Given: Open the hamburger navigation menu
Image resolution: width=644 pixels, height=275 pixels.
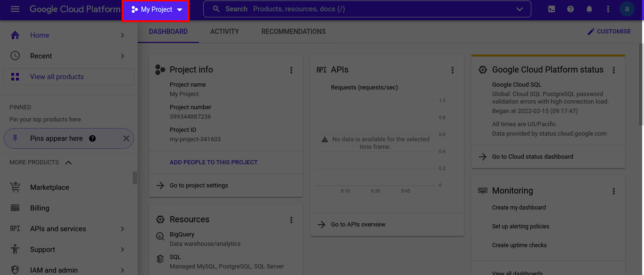Looking at the screenshot, I should 15,9.
